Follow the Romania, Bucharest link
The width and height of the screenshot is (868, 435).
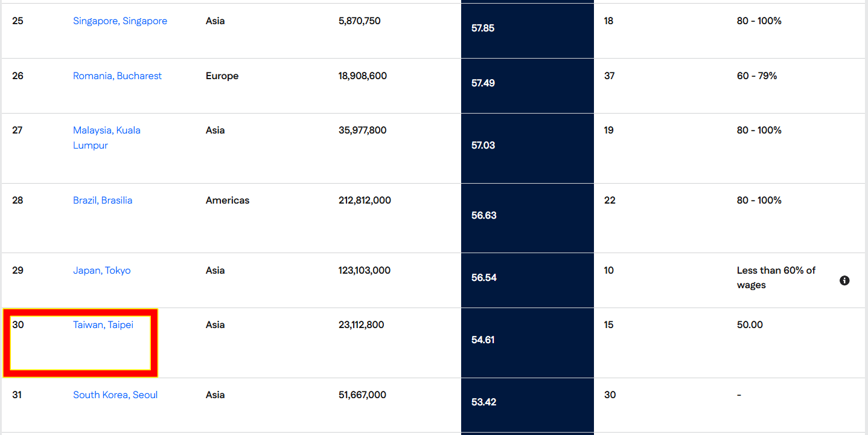[x=117, y=76]
